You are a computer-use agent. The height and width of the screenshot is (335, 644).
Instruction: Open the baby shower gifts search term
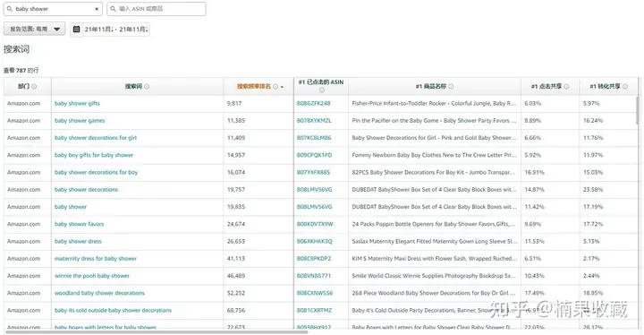tap(77, 103)
